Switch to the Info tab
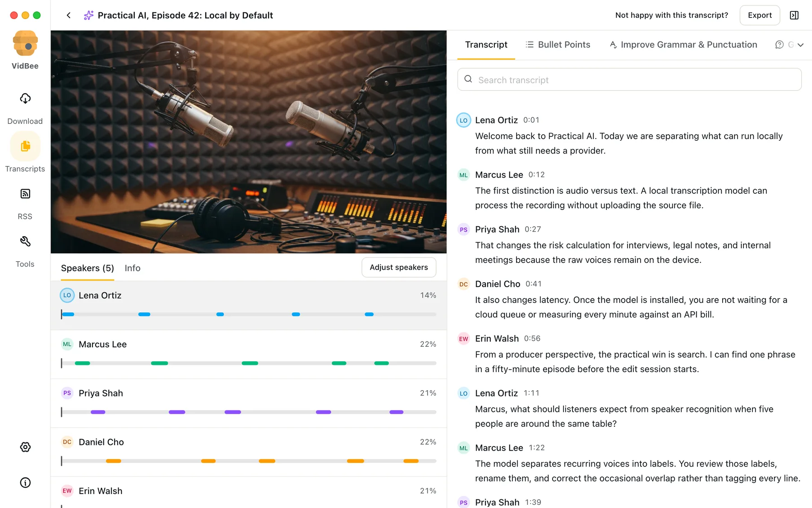 pyautogui.click(x=133, y=268)
